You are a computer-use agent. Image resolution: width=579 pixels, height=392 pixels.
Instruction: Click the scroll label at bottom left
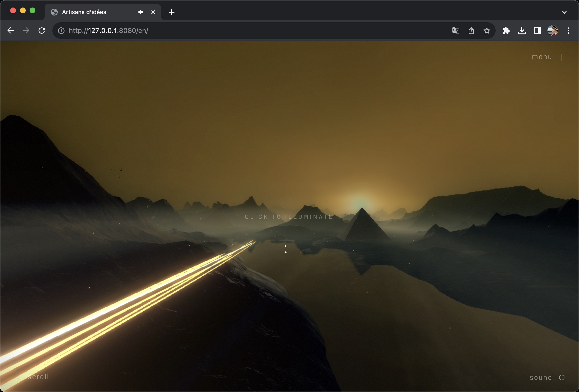pos(38,377)
